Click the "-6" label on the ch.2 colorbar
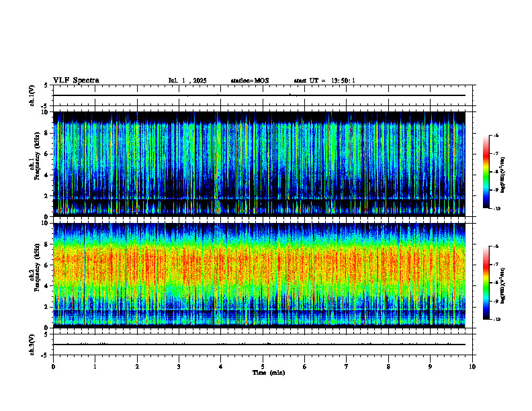This screenshot has width=532, height=411. tap(496, 246)
